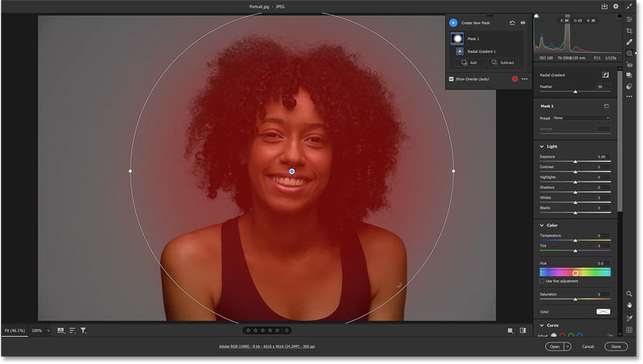Screen dimensions: 643x364
Task: Open workflow options link Adobe RGB (1998)
Action: pos(267,346)
